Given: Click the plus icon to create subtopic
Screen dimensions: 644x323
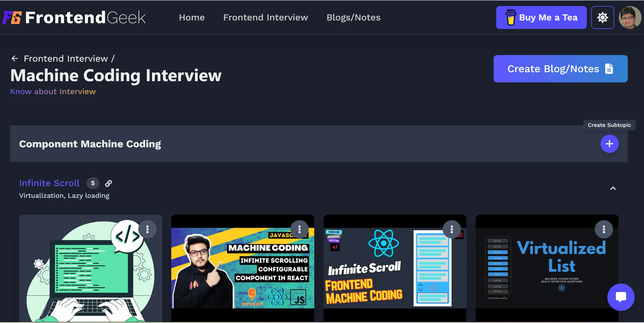Looking at the screenshot, I should point(609,144).
